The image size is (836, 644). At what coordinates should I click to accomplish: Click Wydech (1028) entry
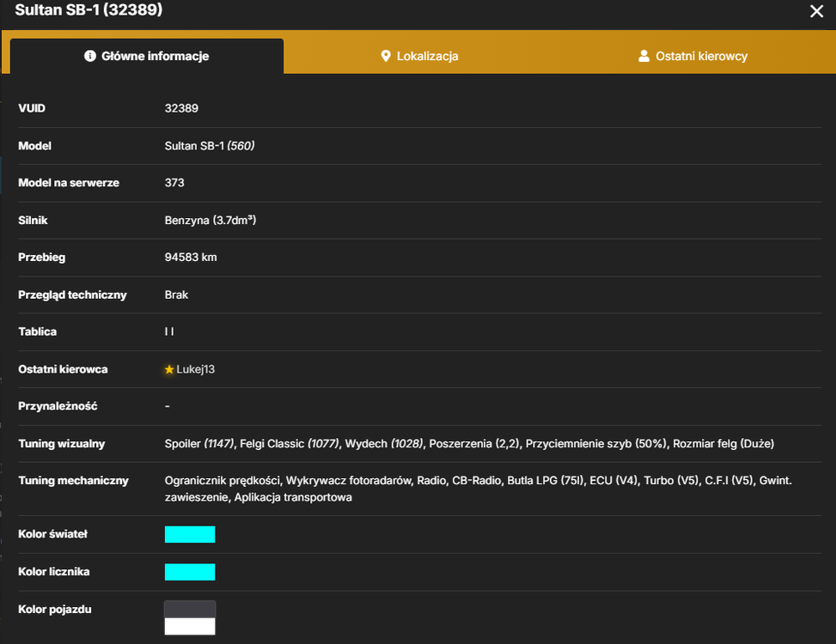(384, 443)
